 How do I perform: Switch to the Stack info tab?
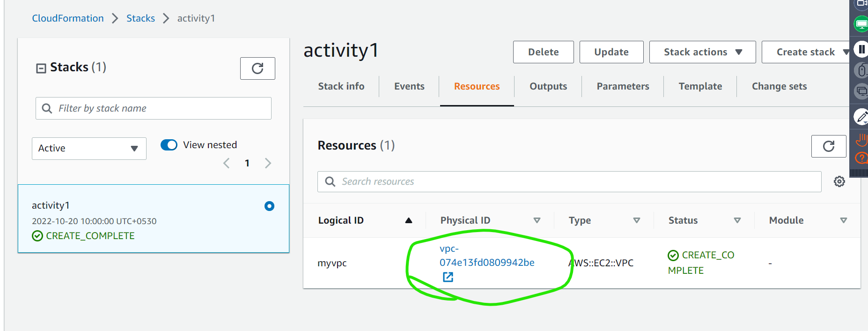(x=341, y=86)
